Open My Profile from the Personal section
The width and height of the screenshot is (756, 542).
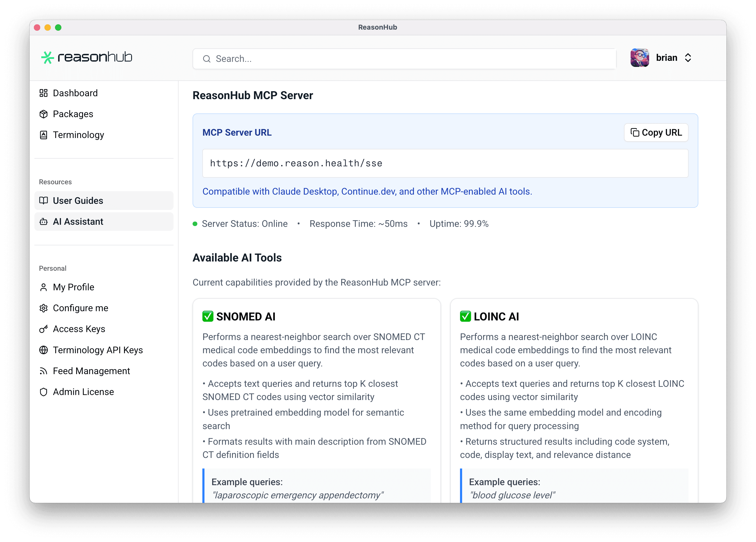pyautogui.click(x=73, y=287)
